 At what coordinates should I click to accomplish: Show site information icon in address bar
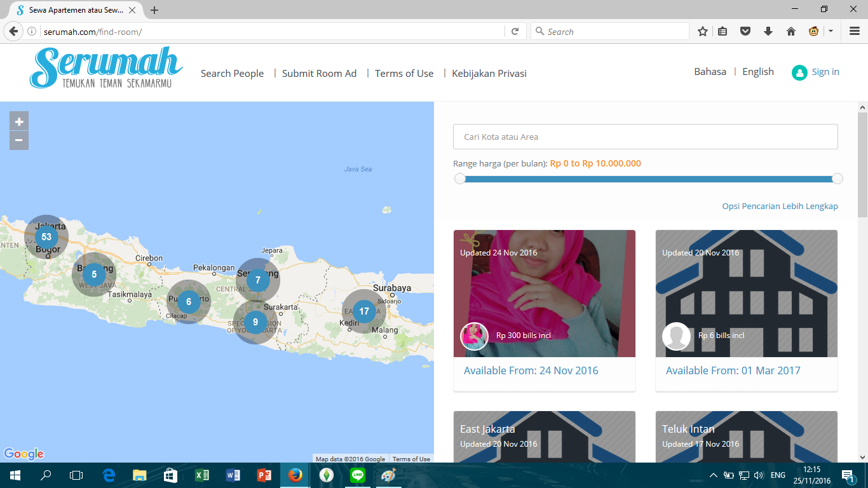pos(32,31)
